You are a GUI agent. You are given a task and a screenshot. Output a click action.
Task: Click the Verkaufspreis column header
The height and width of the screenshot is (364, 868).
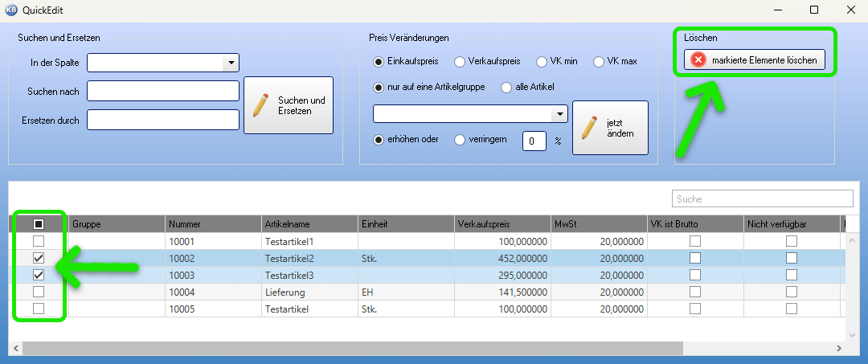tap(502, 224)
